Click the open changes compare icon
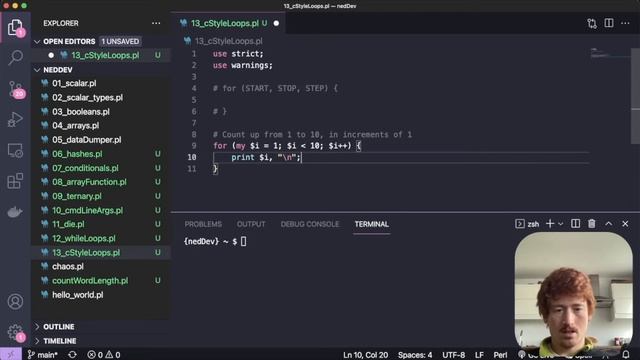The width and height of the screenshot is (640, 360). [592, 23]
